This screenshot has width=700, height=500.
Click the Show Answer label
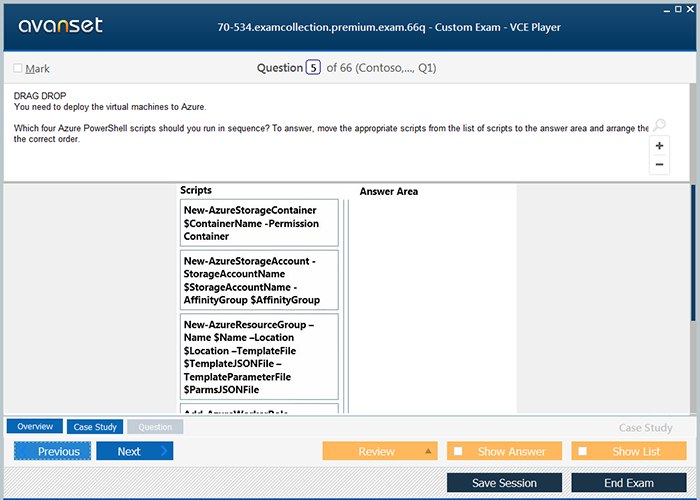[x=512, y=451]
